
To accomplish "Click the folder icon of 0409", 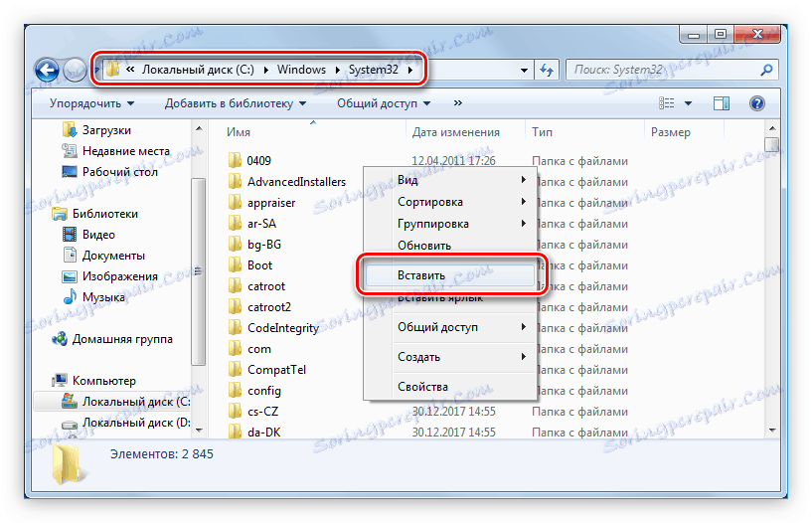I will click(236, 160).
